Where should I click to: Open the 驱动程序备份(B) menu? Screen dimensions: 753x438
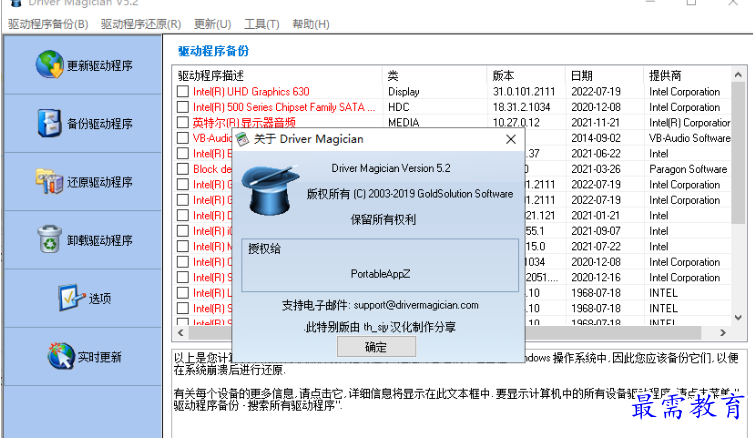(48, 24)
